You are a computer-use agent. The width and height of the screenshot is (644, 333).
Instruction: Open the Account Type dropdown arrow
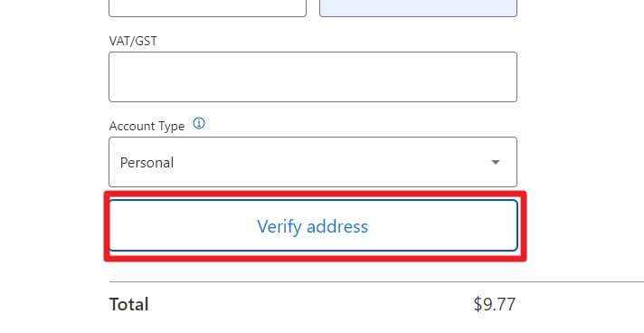pos(496,162)
